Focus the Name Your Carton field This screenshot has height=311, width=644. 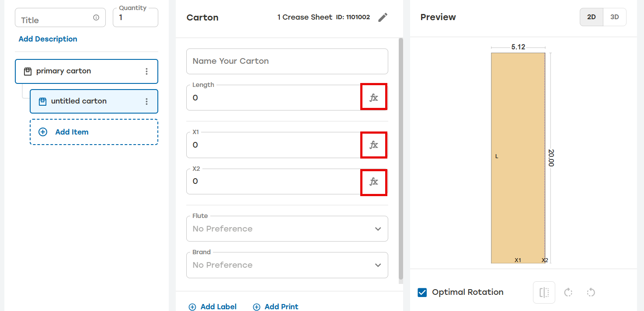pyautogui.click(x=287, y=61)
